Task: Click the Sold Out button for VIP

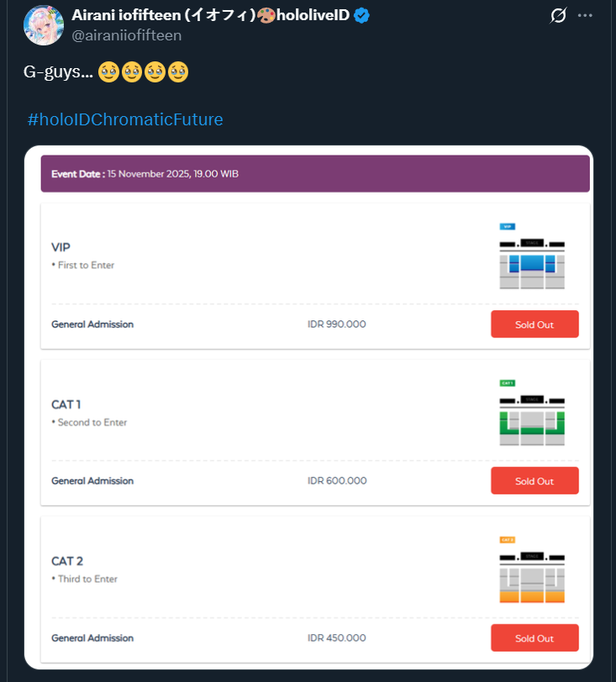Action: tap(534, 325)
